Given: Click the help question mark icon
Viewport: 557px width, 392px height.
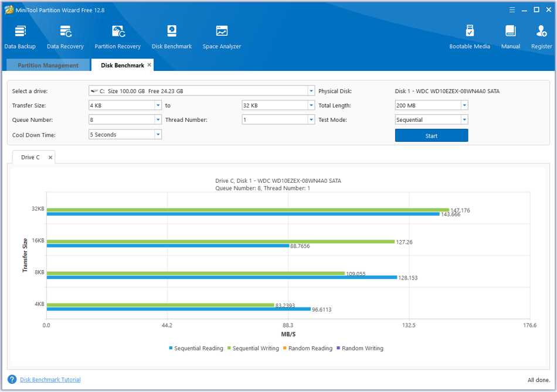Looking at the screenshot, I should pyautogui.click(x=12, y=380).
